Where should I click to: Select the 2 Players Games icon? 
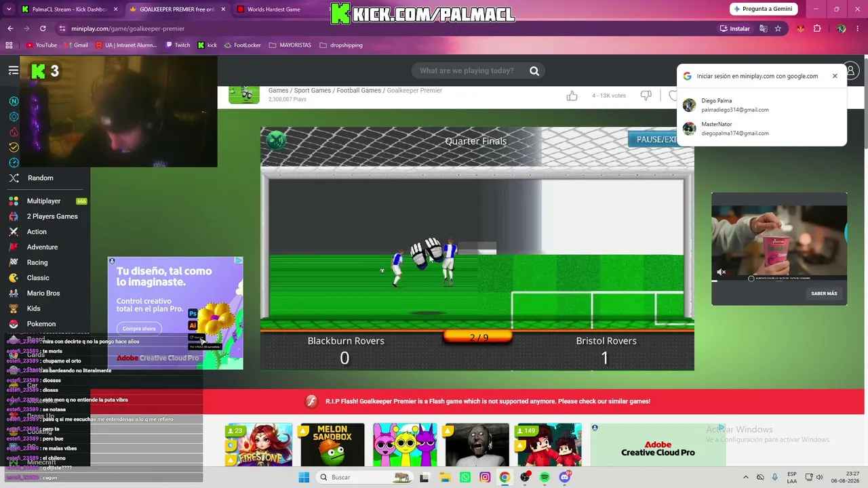click(14, 217)
